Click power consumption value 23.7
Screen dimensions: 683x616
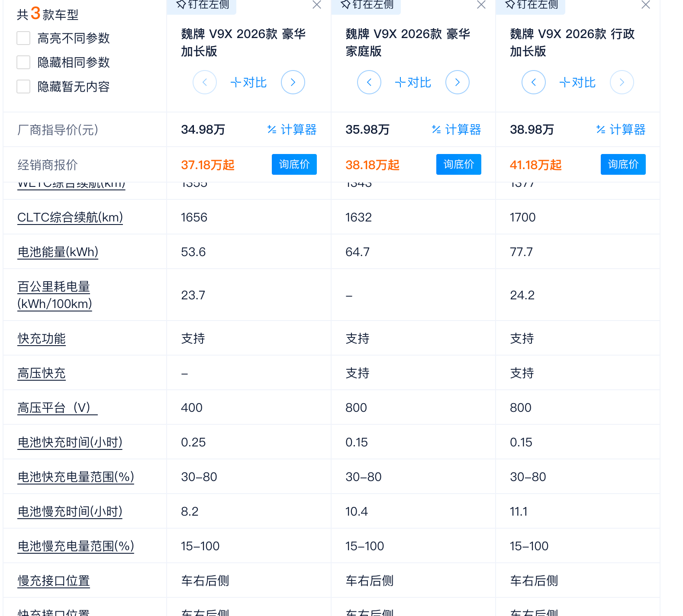tap(193, 295)
